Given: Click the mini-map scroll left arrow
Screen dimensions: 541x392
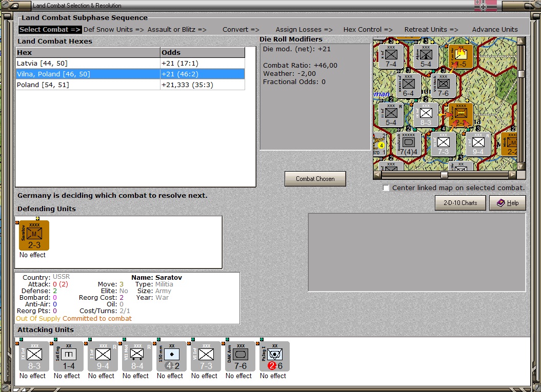Looking at the screenshot, I should tap(377, 175).
